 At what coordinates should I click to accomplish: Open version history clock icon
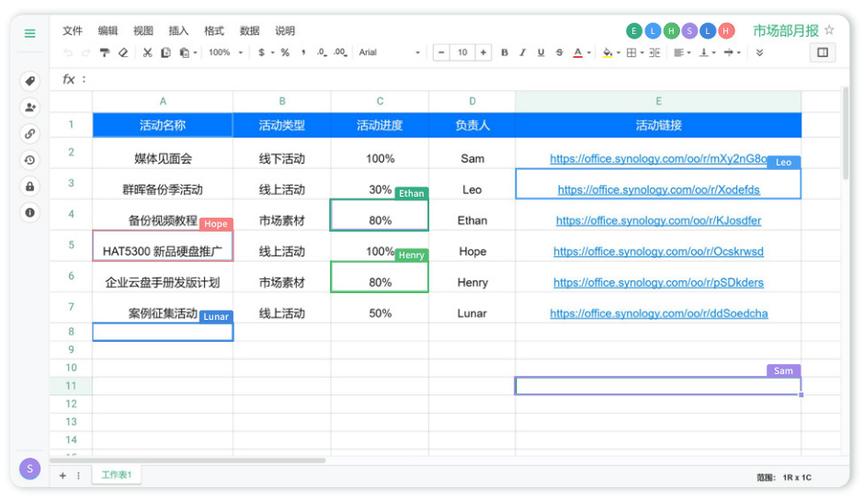click(x=30, y=160)
